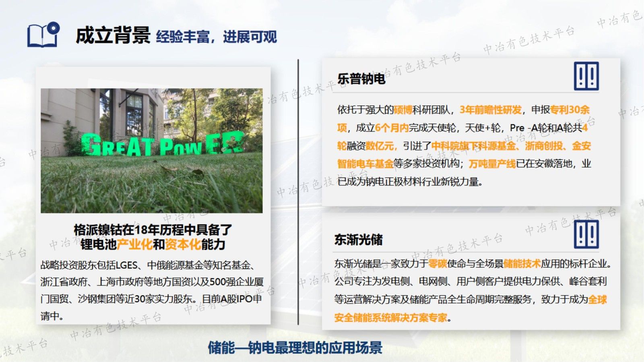
Task: Click the line 格派镍钴在18年历程中具备了
Action: coord(153,230)
